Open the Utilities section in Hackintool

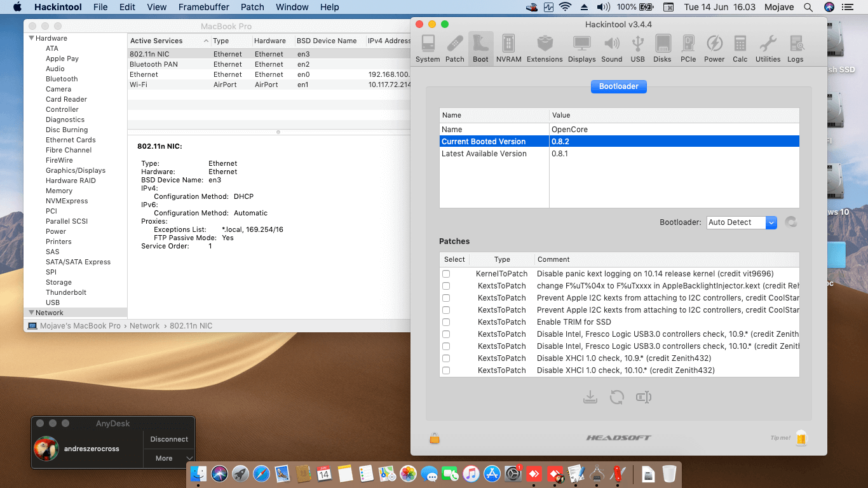click(768, 48)
